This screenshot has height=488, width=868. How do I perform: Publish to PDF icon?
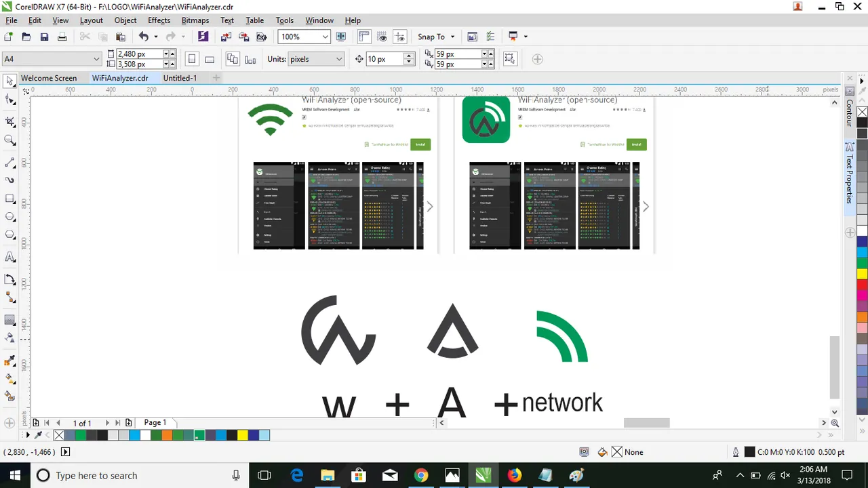click(261, 37)
